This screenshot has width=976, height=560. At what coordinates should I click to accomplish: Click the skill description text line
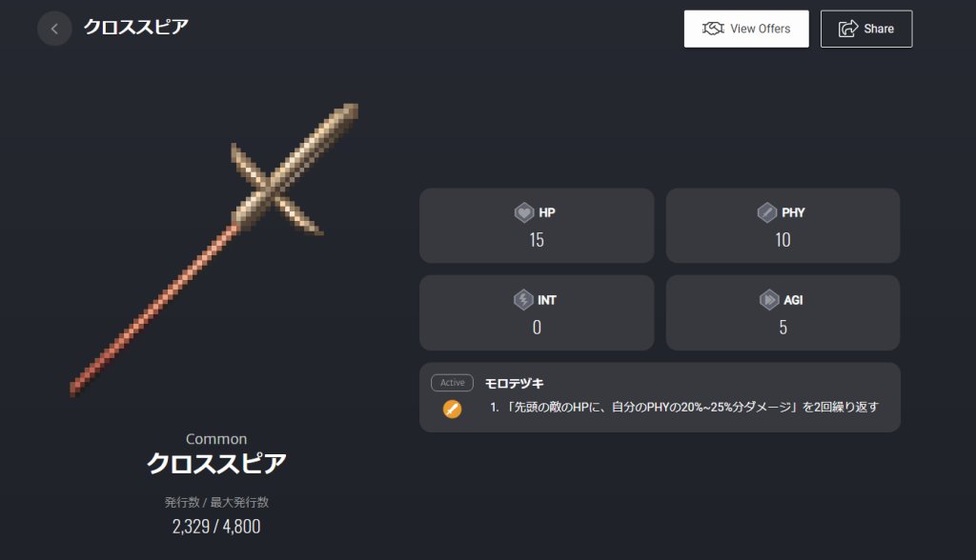684,407
